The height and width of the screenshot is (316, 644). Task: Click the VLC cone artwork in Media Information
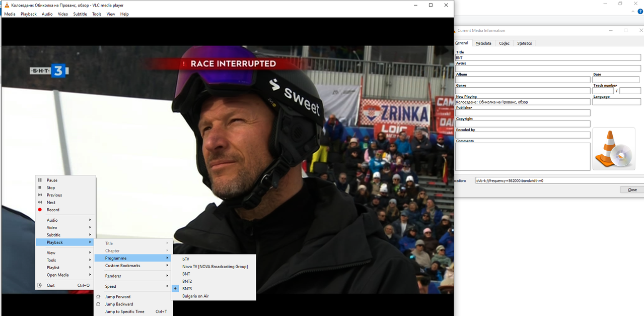pyautogui.click(x=614, y=149)
